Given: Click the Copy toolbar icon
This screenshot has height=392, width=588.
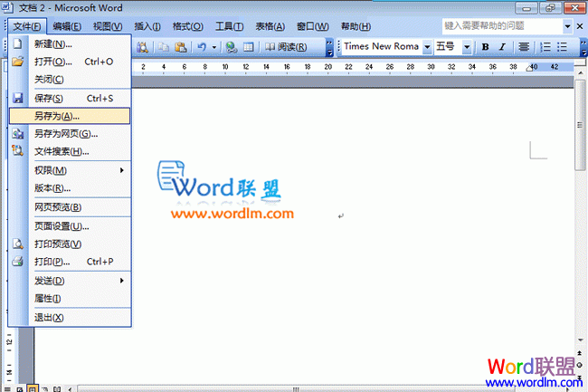Looking at the screenshot, I should [164, 47].
